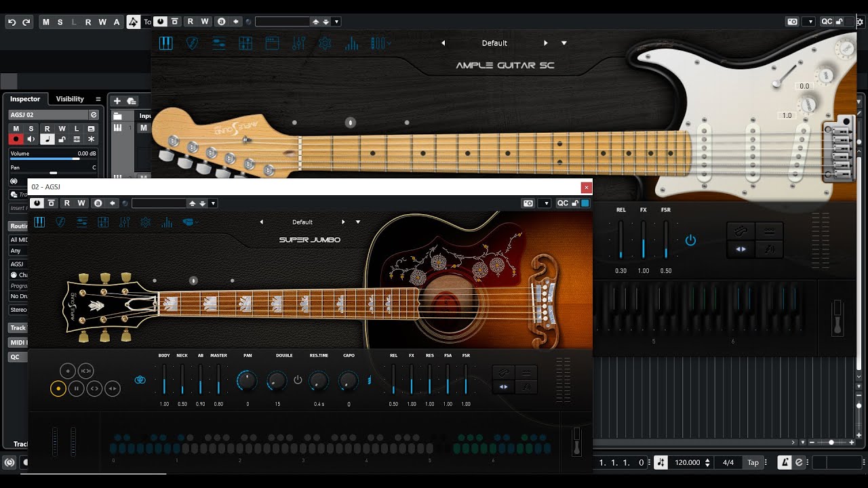Toggle the plugin activate power button in the AGSJ header
This screenshot has height=488, width=868.
[37, 203]
